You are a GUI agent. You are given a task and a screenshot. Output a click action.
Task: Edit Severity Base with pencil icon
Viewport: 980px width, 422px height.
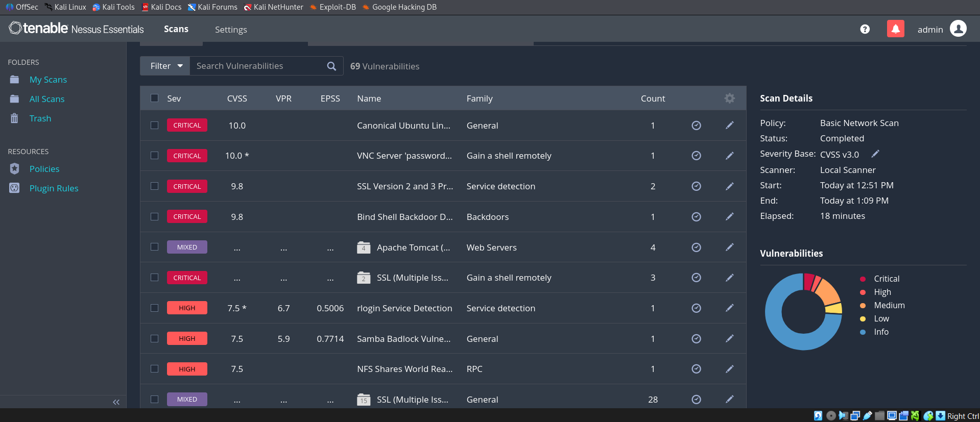[x=875, y=154]
